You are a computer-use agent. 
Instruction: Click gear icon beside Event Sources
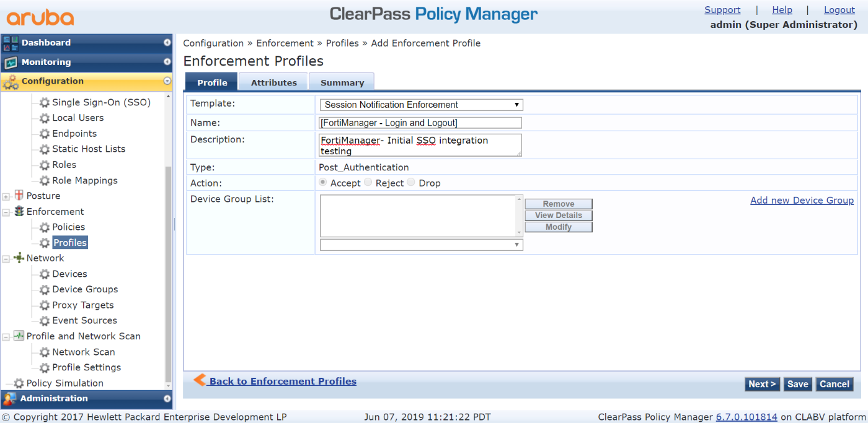click(x=45, y=321)
